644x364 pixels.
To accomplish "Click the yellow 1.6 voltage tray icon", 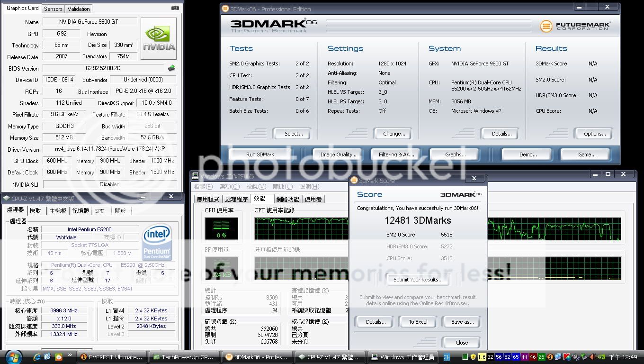I will 482,357.
